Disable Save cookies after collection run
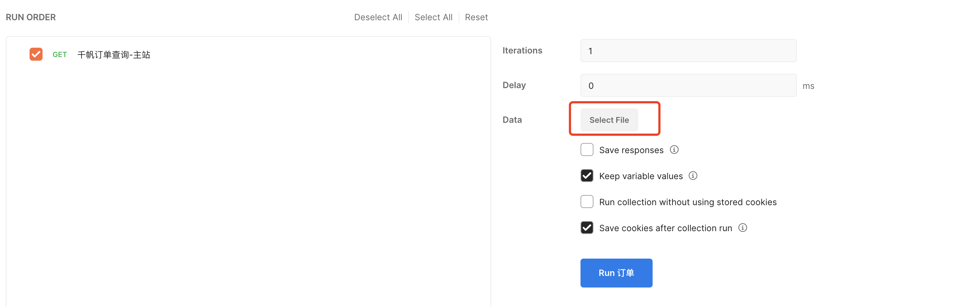Screen dimensions: 980x307 tap(587, 228)
